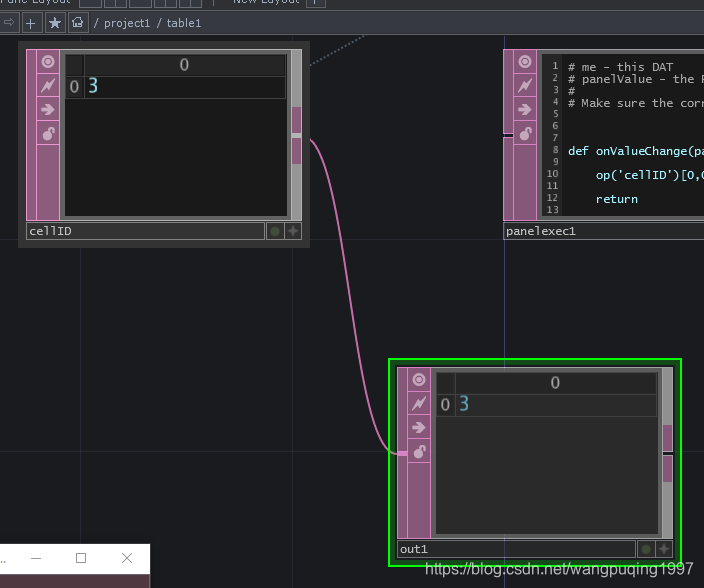Toggle the circle viewer flag on out1
The width and height of the screenshot is (704, 588).
coord(419,380)
